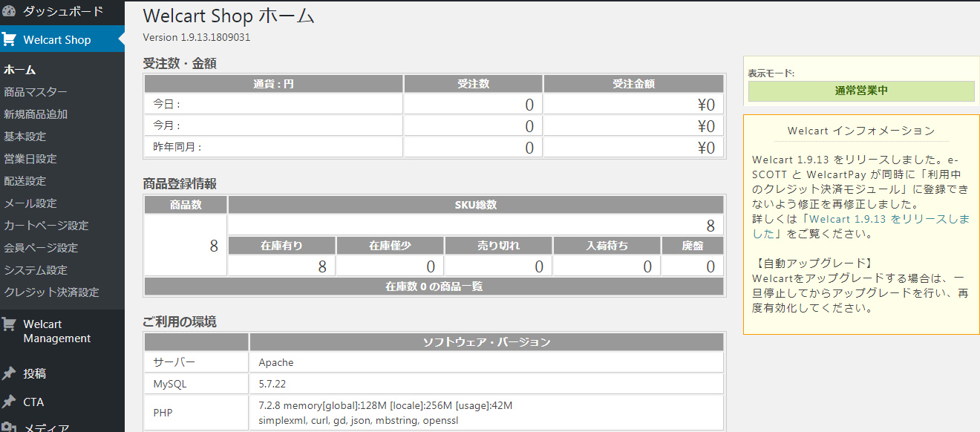Click the 入荷待ち column header
The width and height of the screenshot is (980, 432).
point(607,246)
